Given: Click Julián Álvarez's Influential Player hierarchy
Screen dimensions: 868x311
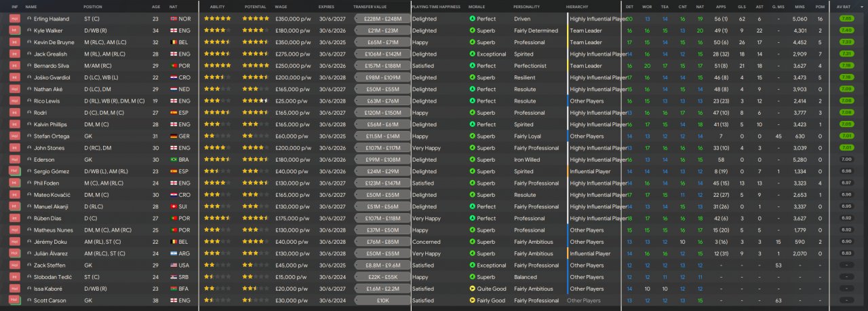Looking at the screenshot, I should click(x=591, y=253).
